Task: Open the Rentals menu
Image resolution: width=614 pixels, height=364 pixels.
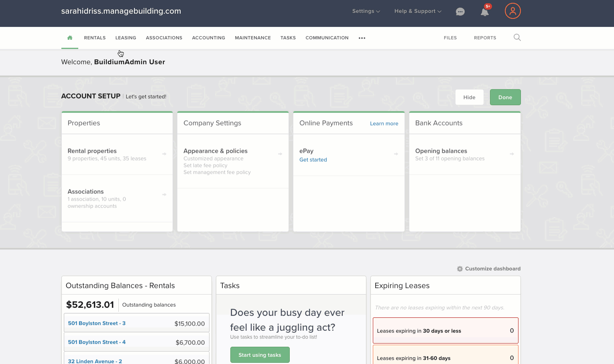Action: [95, 38]
